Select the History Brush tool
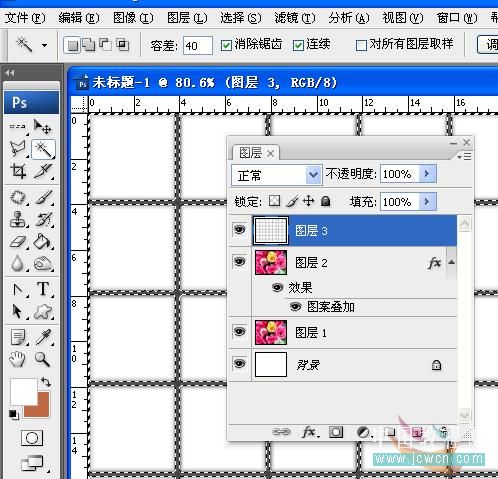The image size is (498, 479). (x=43, y=220)
